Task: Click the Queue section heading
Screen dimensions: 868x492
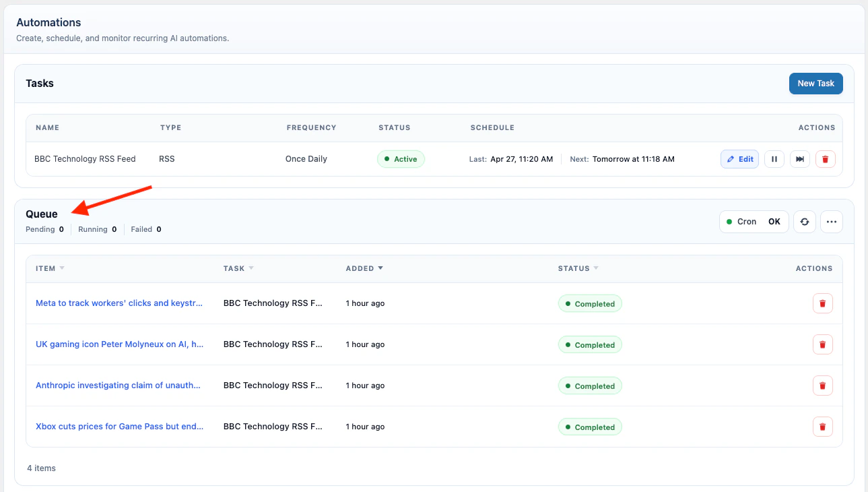Action: click(x=42, y=214)
